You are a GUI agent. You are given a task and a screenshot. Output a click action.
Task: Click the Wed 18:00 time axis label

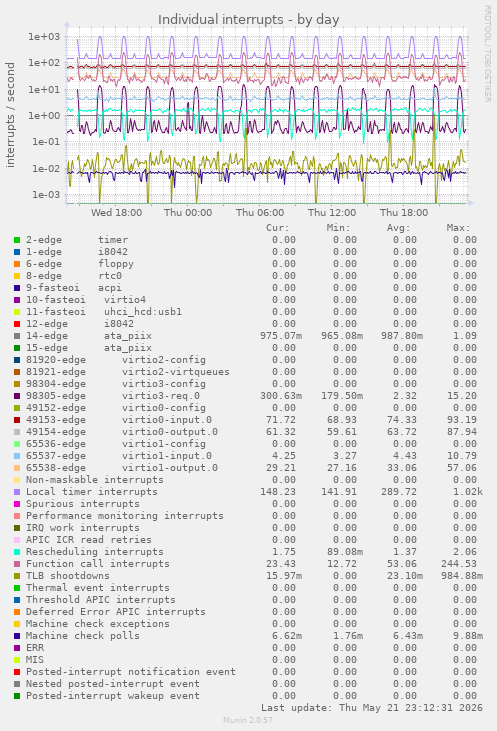coord(117,213)
